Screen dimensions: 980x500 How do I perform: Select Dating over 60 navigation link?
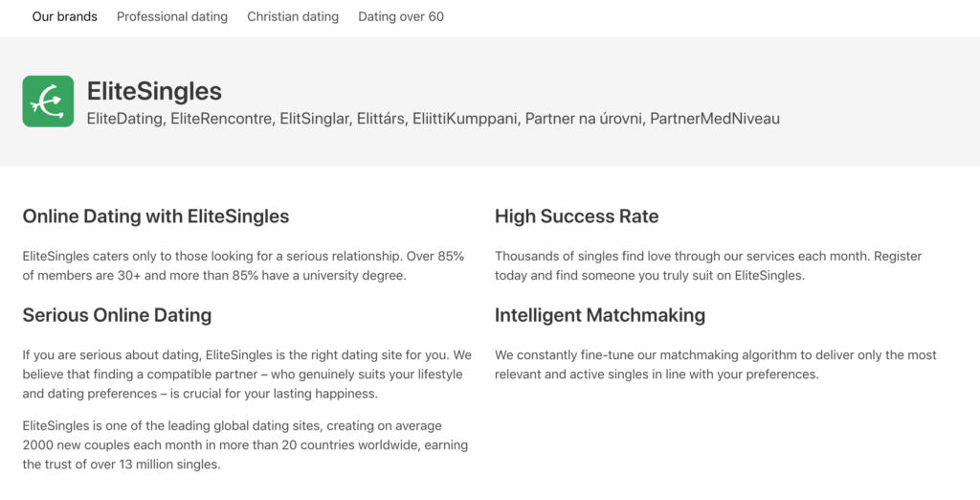(x=401, y=17)
